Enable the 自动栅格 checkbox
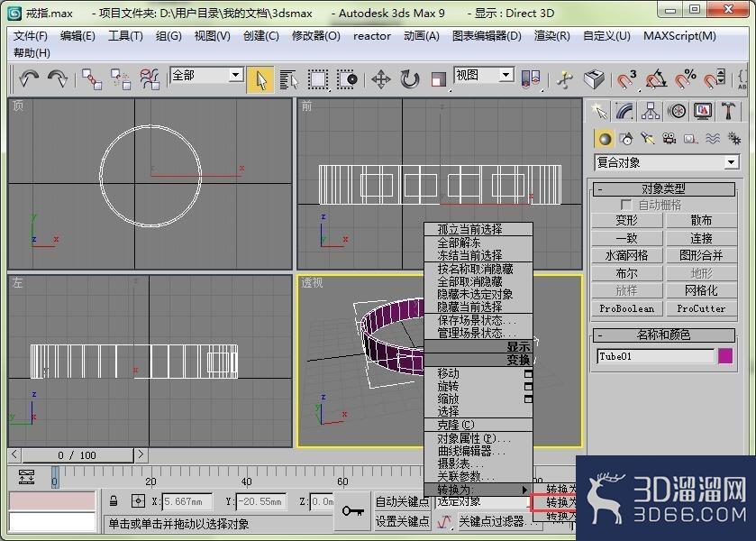 (x=626, y=205)
